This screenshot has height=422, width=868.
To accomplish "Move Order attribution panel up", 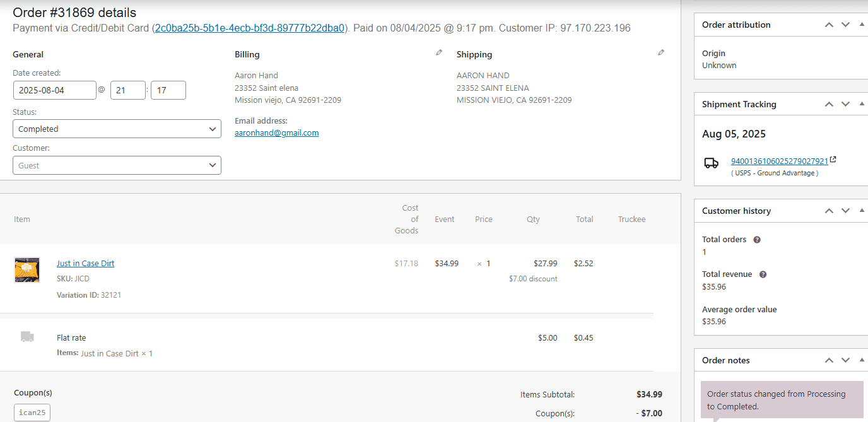I will (830, 25).
